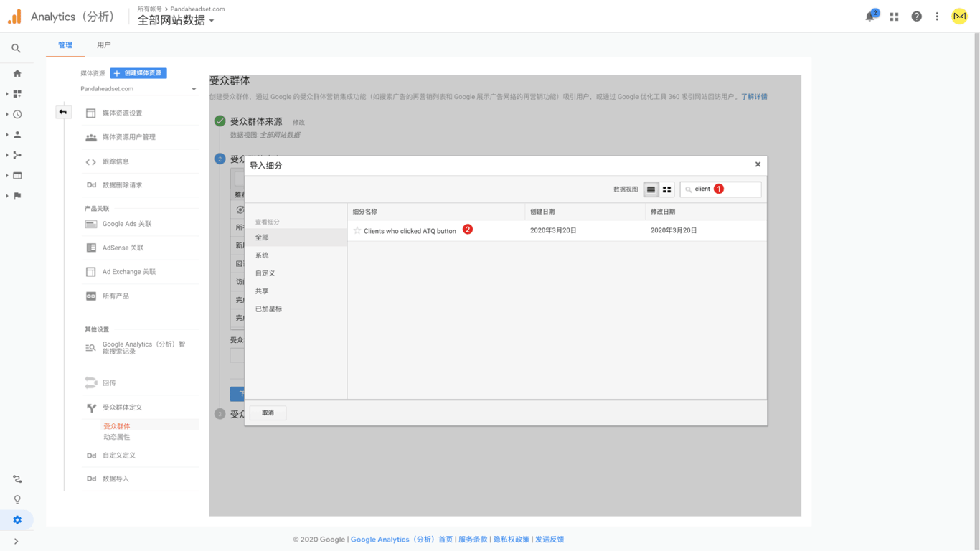Click the notifications bell icon
The image size is (980, 551).
tap(870, 17)
